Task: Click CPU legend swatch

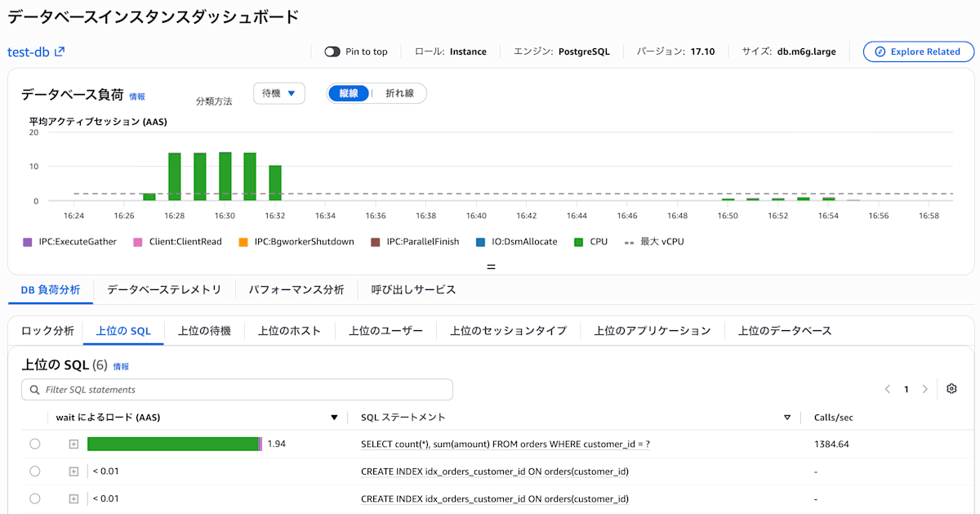Action: (579, 242)
